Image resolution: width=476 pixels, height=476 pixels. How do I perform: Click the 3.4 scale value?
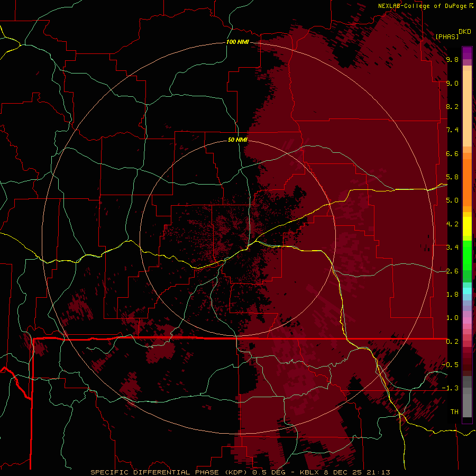click(452, 248)
